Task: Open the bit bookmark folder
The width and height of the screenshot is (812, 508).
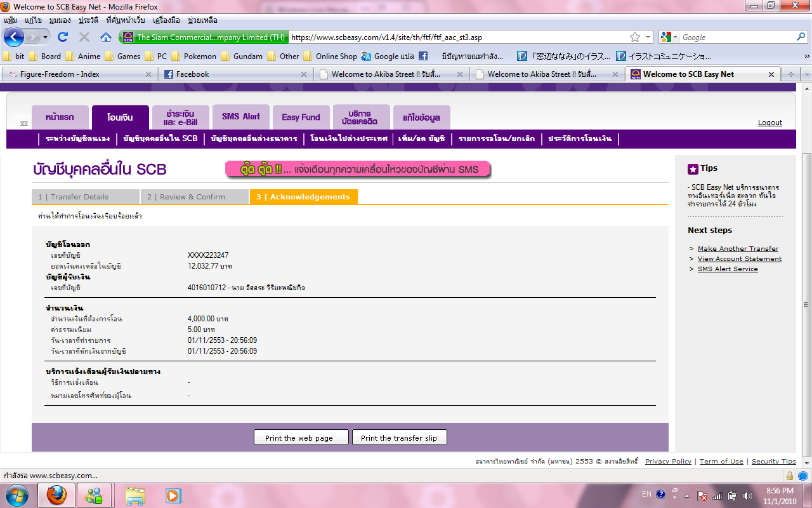Action: pos(14,56)
